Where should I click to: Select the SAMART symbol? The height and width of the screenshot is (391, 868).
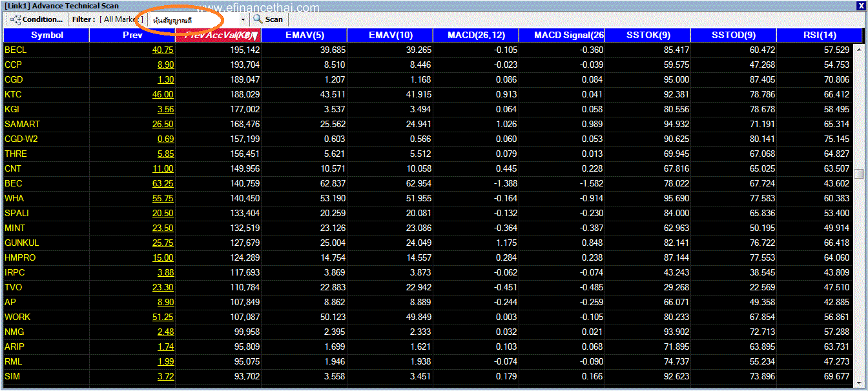[22, 124]
